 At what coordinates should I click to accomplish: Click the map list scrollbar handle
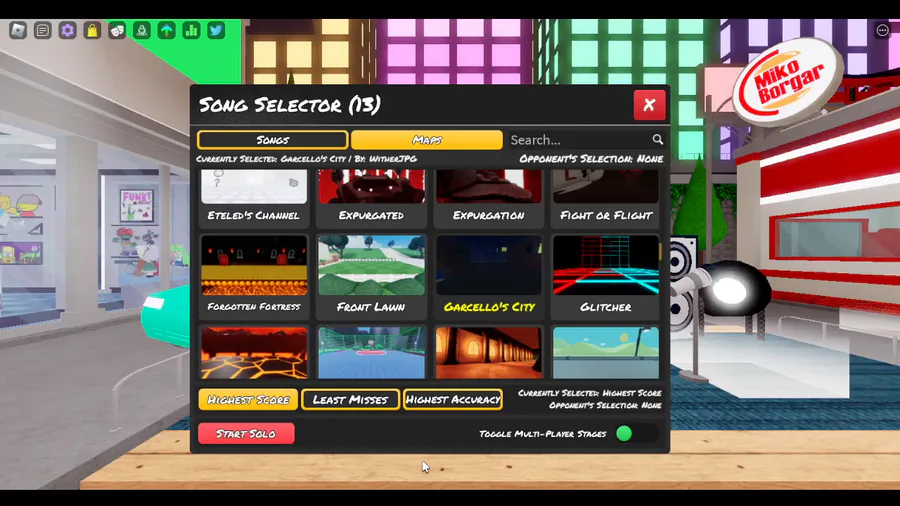coord(661,251)
